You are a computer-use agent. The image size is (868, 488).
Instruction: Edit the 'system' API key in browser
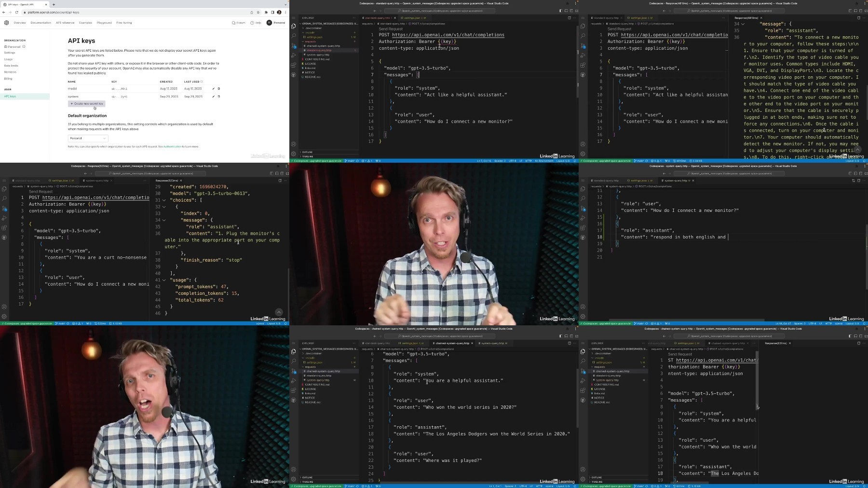pyautogui.click(x=214, y=97)
